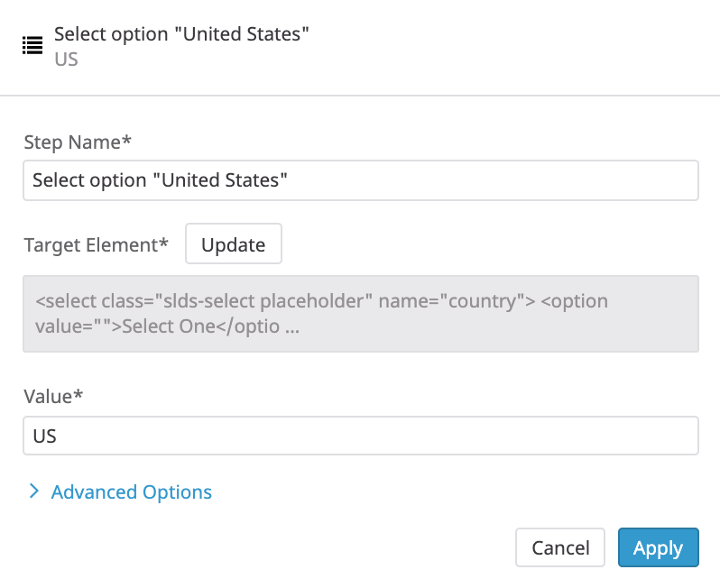Click the Target Element label
720x588 pixels.
tap(96, 244)
